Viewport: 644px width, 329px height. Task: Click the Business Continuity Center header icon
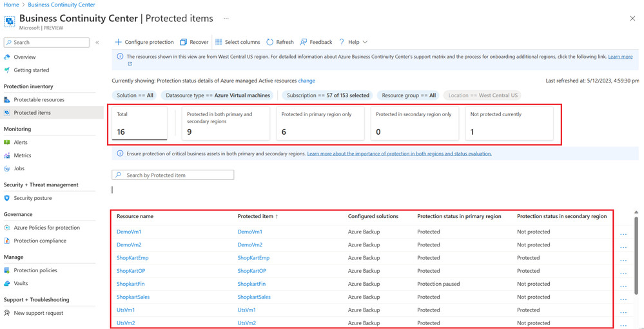9,21
